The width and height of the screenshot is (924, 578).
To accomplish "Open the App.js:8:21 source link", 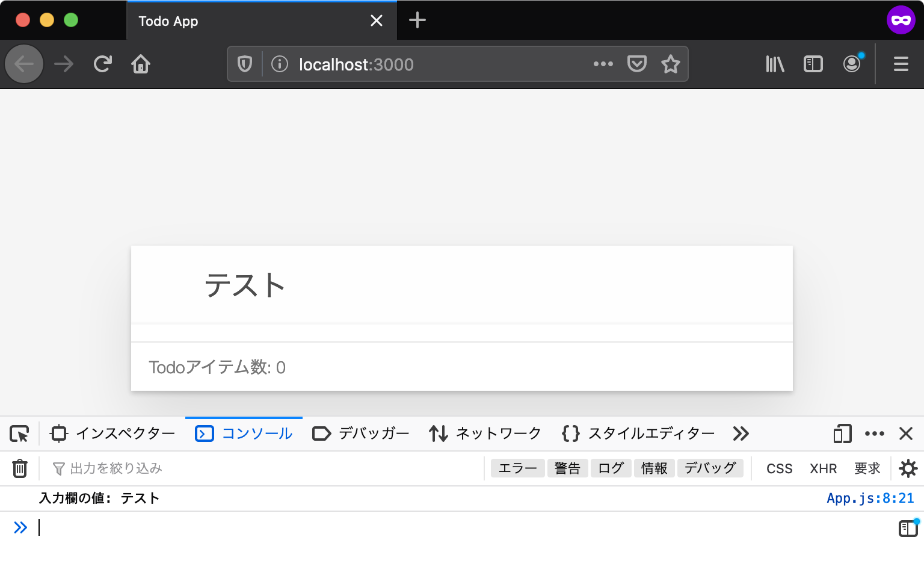I will coord(870,498).
